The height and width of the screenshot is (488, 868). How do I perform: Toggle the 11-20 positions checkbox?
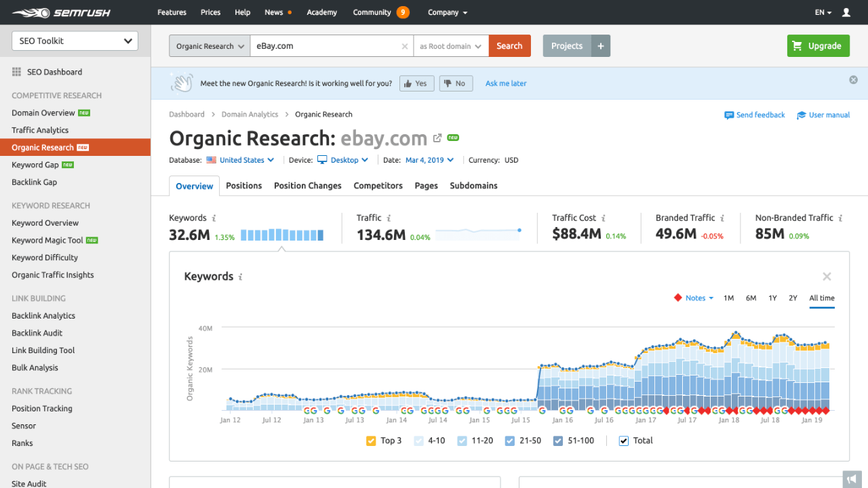click(x=462, y=441)
